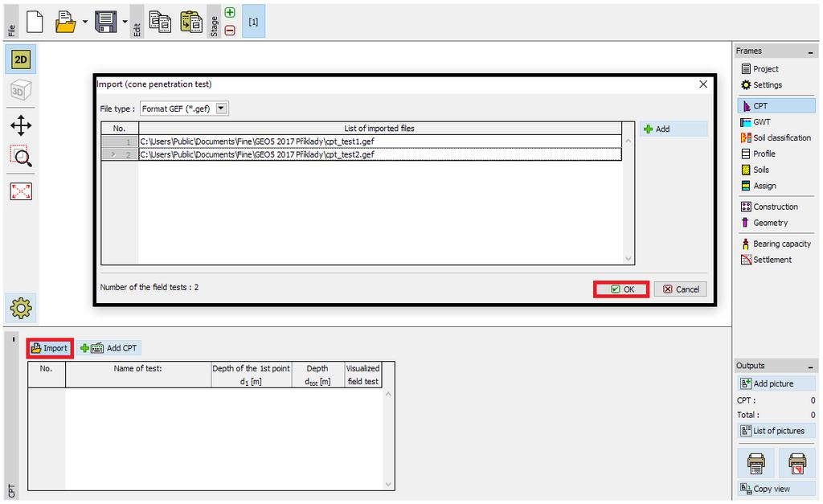Image resolution: width=823 pixels, height=504 pixels.
Task: Open the Settings frame
Action: pyautogui.click(x=777, y=85)
